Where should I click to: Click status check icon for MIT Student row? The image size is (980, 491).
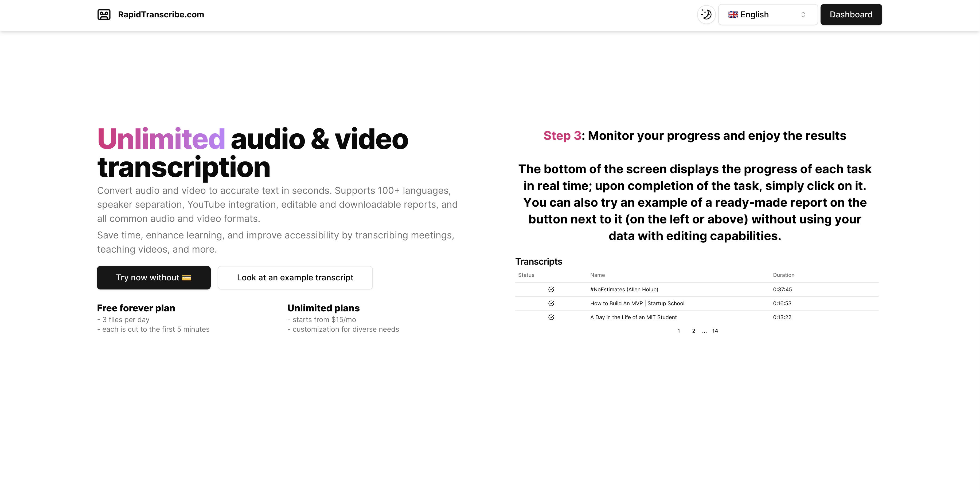[551, 317]
